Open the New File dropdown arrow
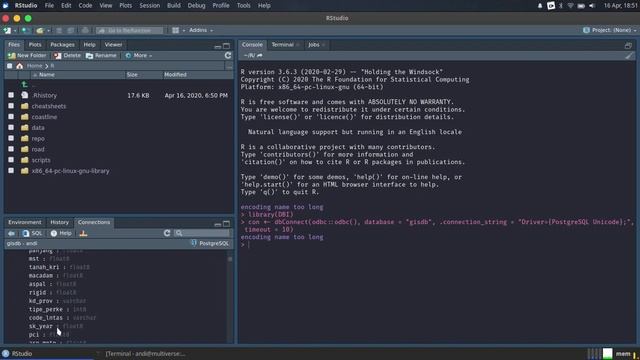640x360 pixels. point(15,31)
